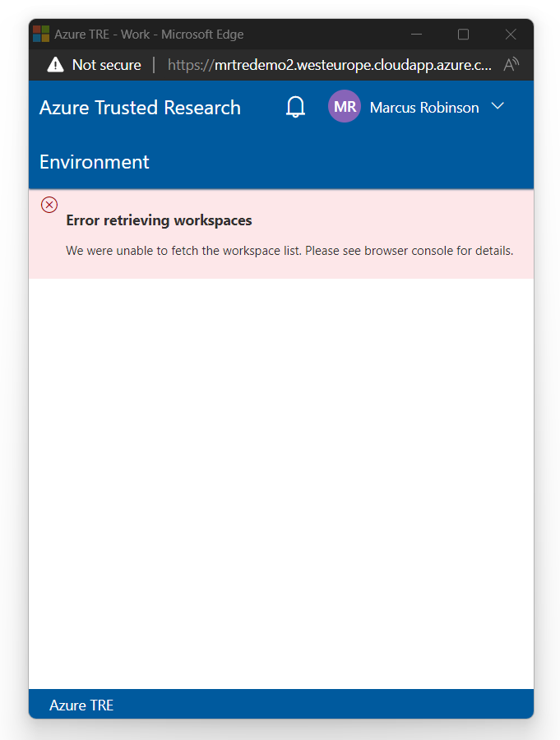This screenshot has height=740, width=560.
Task: Minimize the Azure TRE browser window
Action: pos(416,34)
